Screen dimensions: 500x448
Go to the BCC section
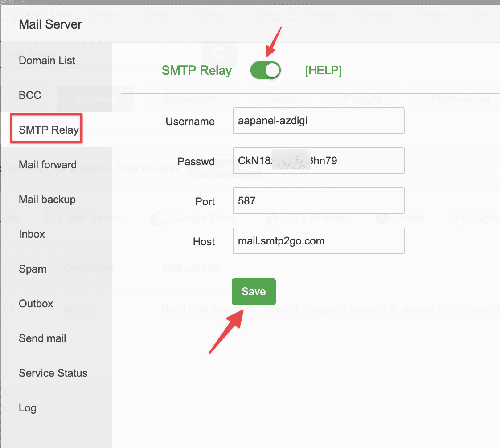[x=30, y=95]
